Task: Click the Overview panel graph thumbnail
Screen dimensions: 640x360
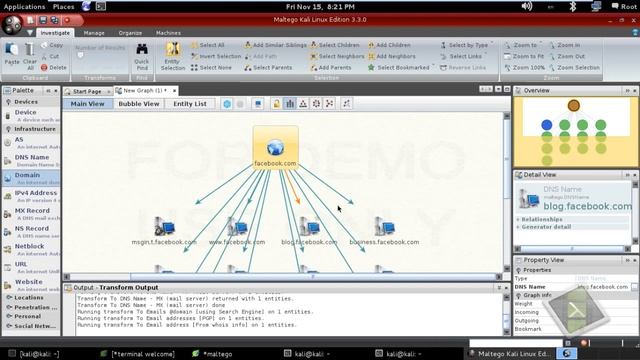Action: tap(576, 132)
